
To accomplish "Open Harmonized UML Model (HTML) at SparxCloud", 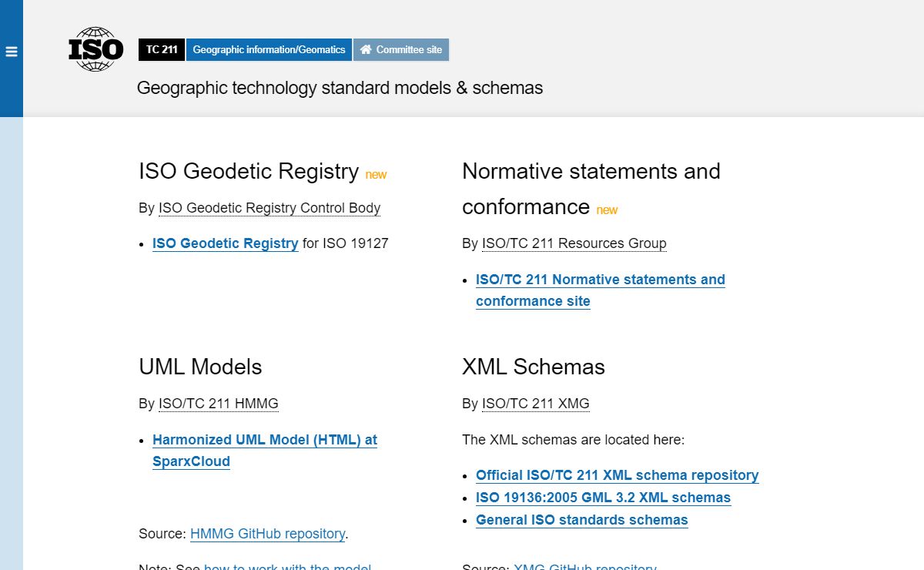I will (265, 451).
